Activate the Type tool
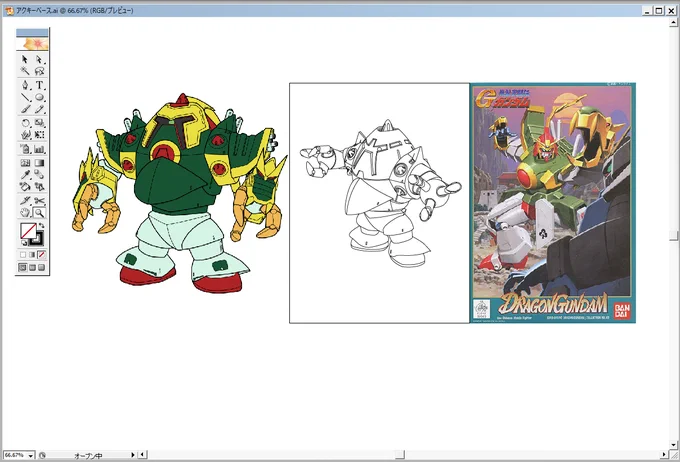 pos(39,85)
